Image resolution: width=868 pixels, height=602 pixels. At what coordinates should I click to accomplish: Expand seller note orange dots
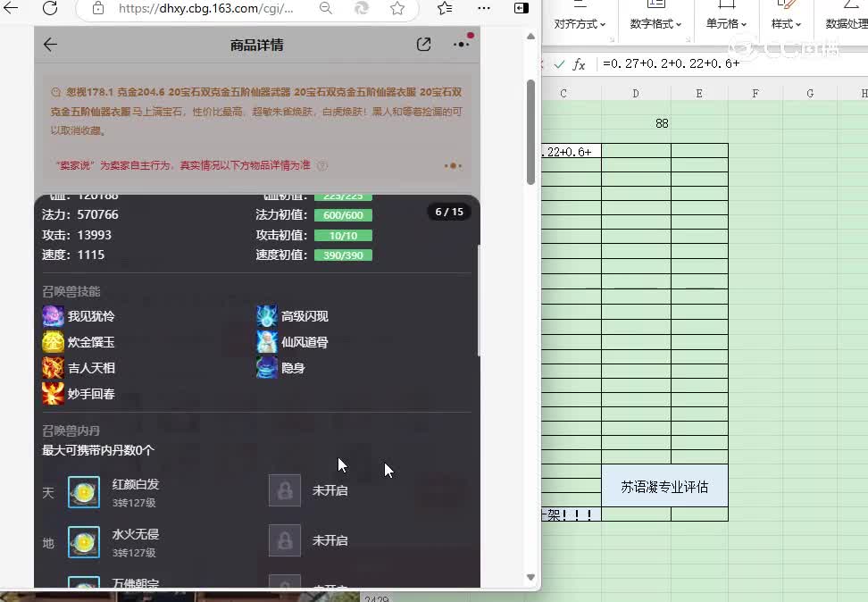(453, 165)
